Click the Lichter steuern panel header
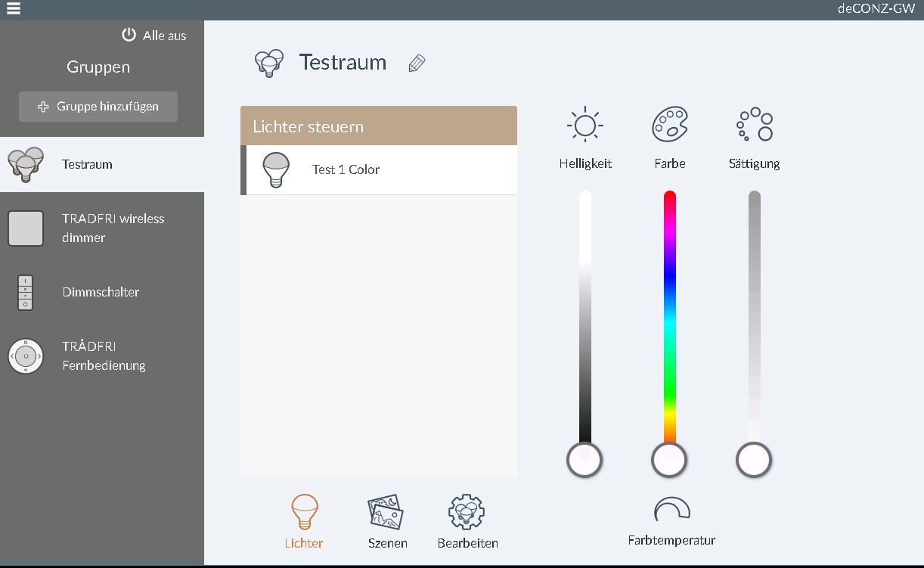The image size is (924, 568). click(378, 126)
